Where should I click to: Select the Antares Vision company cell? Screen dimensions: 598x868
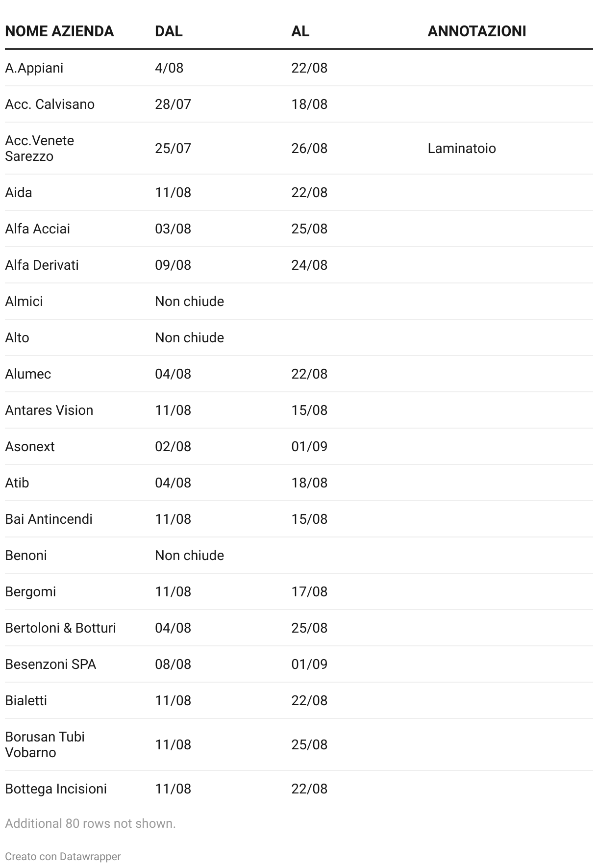coord(49,410)
